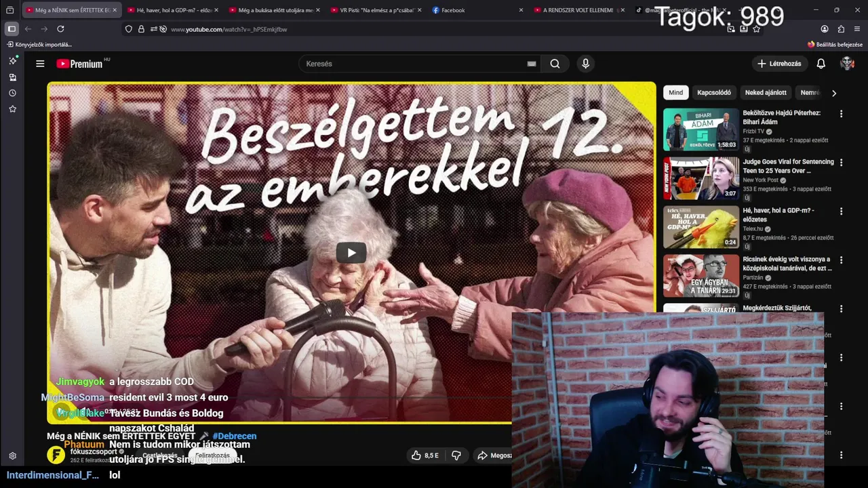
Task: Open the YouTube hamburger guide menu
Action: pos(40,64)
